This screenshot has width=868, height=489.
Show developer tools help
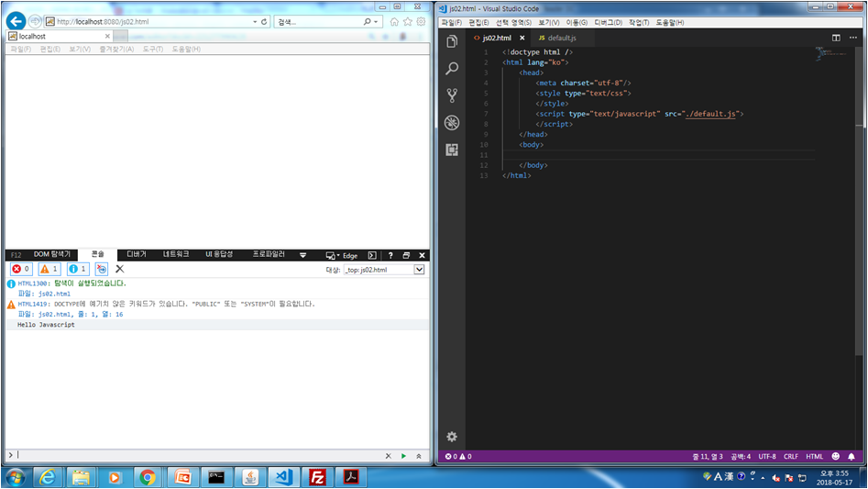[390, 255]
